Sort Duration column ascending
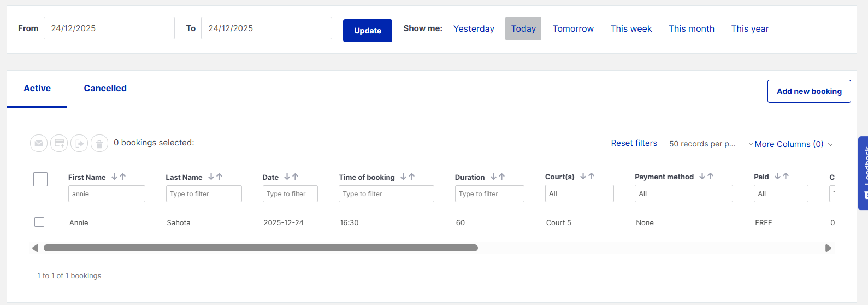This screenshot has height=305, width=868. (x=502, y=177)
